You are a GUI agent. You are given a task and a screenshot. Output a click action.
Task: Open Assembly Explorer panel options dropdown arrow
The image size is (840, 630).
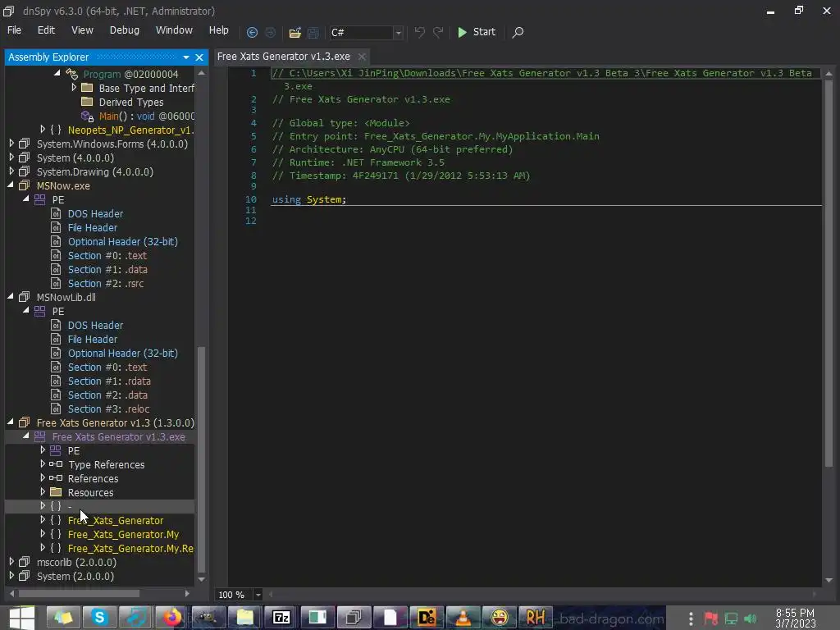click(x=186, y=57)
